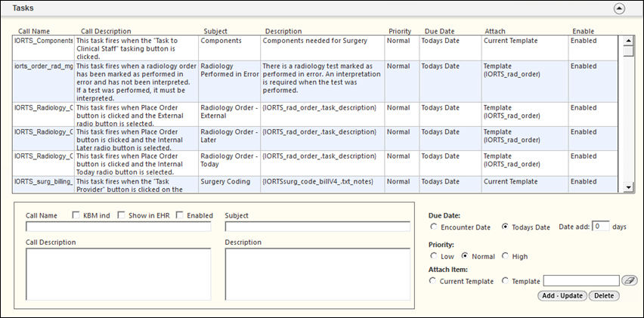Click the Date add days field
644x318 pixels.
(600, 226)
